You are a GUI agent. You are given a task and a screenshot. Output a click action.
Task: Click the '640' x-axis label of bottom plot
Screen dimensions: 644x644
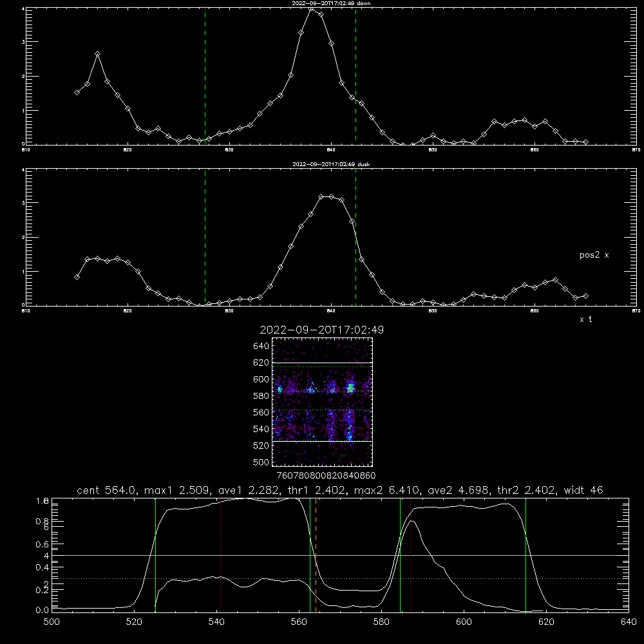[x=629, y=622]
